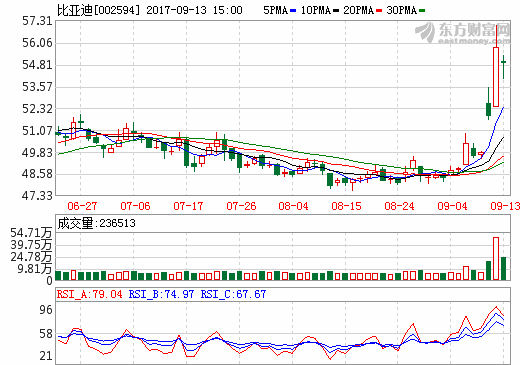The image size is (520, 365).
Task: Click the 成交量:236513 volume heading
Action: [x=97, y=223]
